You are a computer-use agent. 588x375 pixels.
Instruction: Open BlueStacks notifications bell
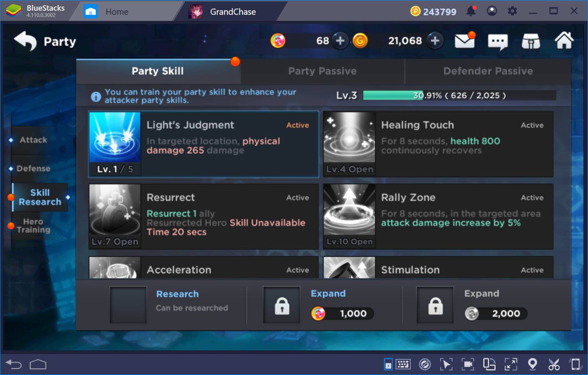(x=471, y=11)
